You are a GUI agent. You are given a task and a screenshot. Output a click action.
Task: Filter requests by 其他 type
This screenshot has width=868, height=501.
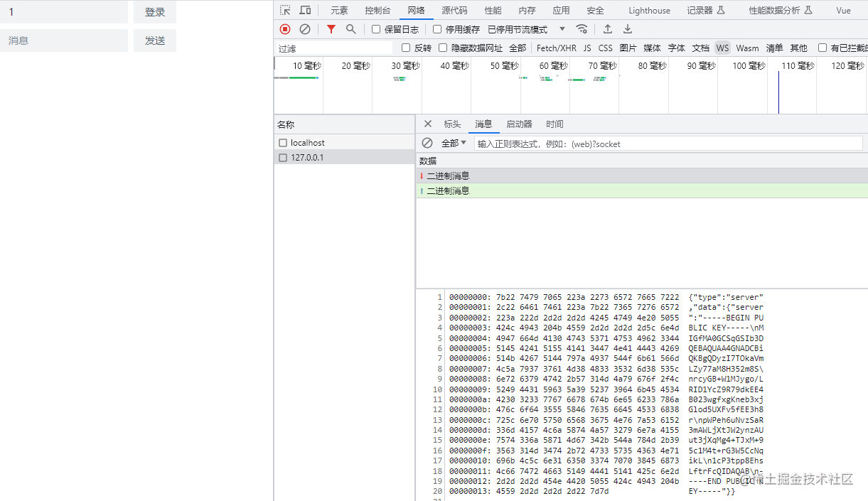click(x=798, y=48)
